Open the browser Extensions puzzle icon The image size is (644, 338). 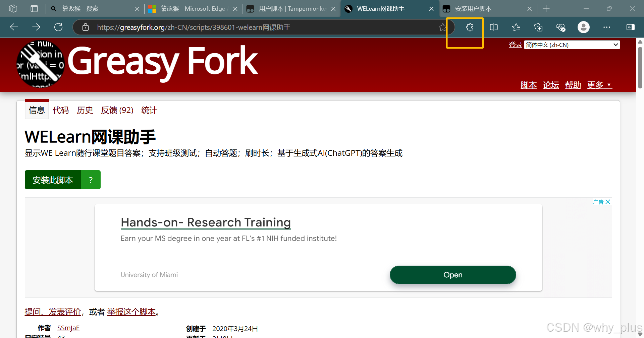[x=470, y=27]
